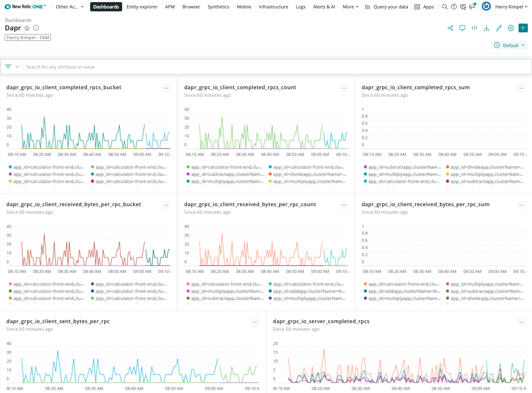View the dashboard as code
Image resolution: width=532 pixels, height=393 pixels.
474,28
